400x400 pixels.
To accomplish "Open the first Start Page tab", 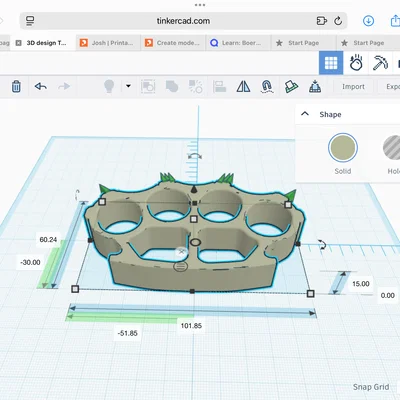I will (303, 43).
